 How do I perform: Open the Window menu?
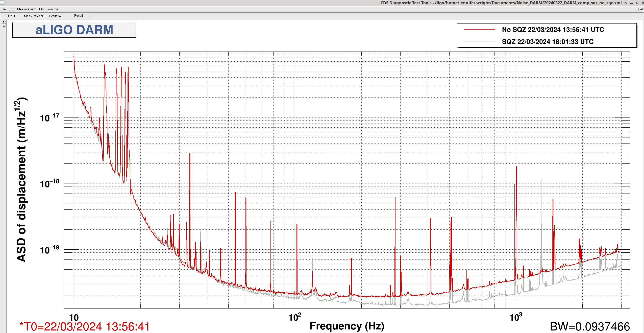click(x=53, y=9)
